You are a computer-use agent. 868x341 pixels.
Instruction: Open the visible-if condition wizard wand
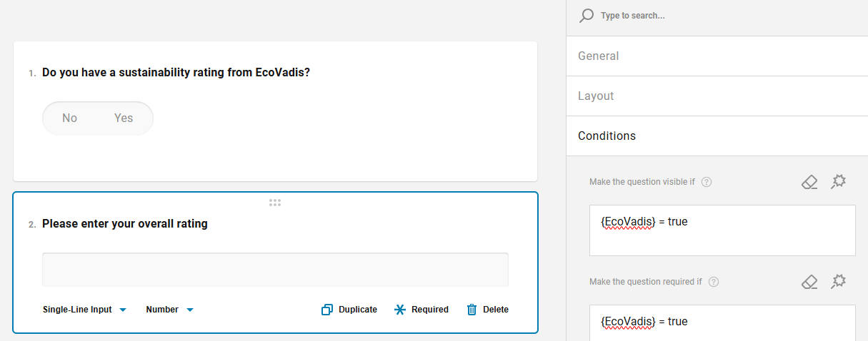click(x=838, y=182)
